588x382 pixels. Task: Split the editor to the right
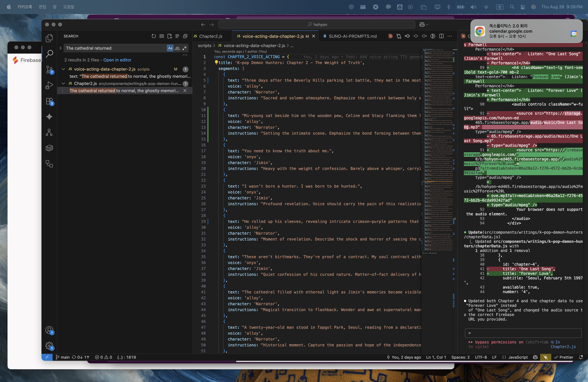point(441,36)
